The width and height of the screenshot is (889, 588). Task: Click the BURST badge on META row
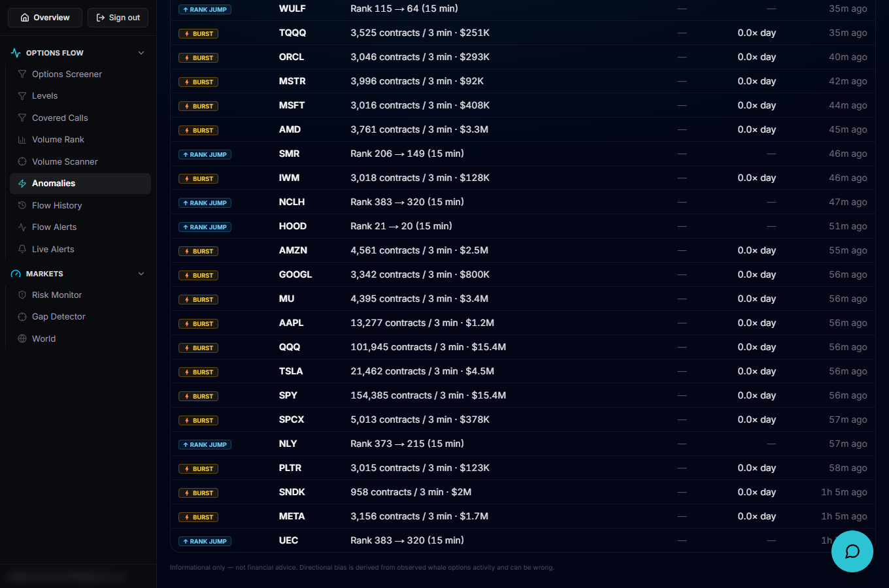point(198,517)
